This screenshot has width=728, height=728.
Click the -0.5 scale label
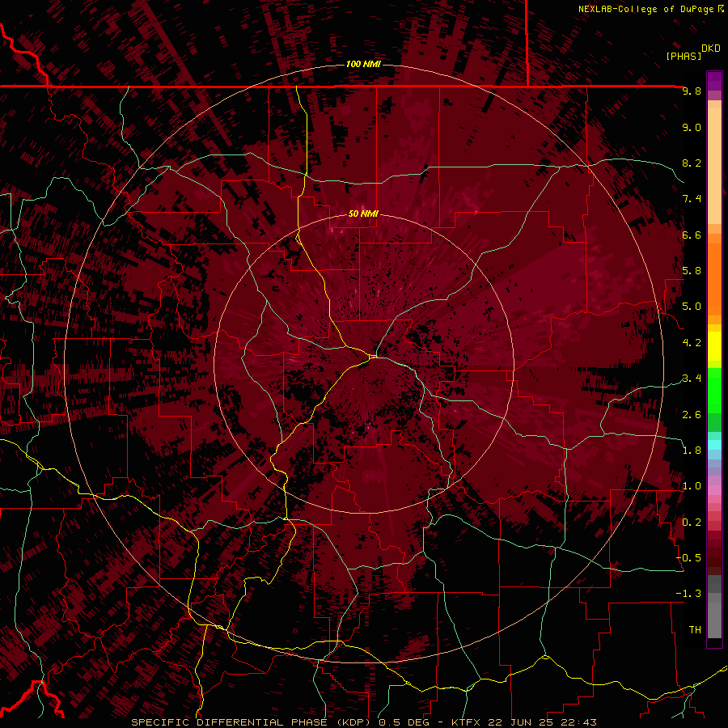[x=688, y=558]
